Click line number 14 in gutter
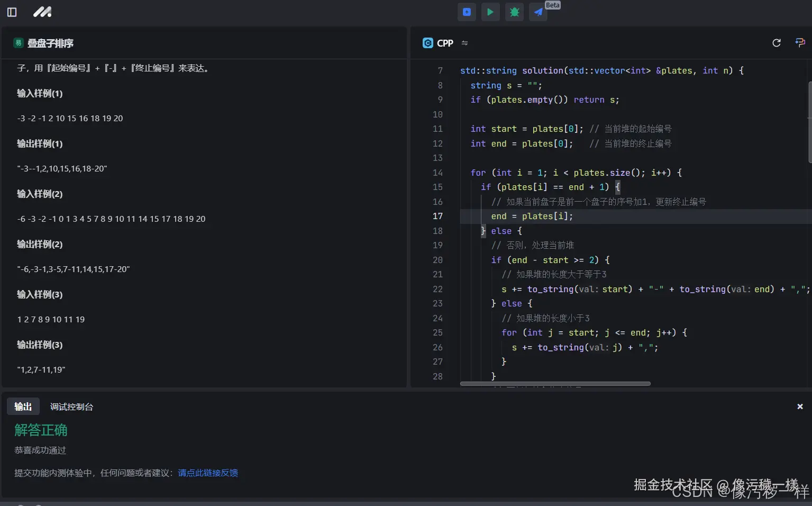 (437, 173)
